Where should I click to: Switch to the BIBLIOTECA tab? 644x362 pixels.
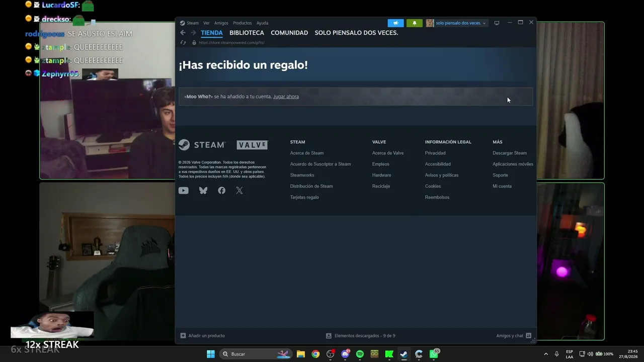(247, 33)
